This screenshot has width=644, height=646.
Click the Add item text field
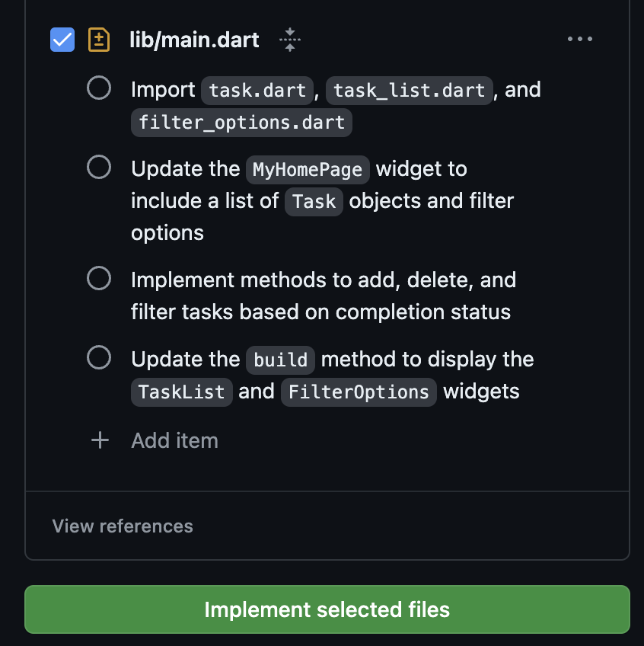[175, 440]
